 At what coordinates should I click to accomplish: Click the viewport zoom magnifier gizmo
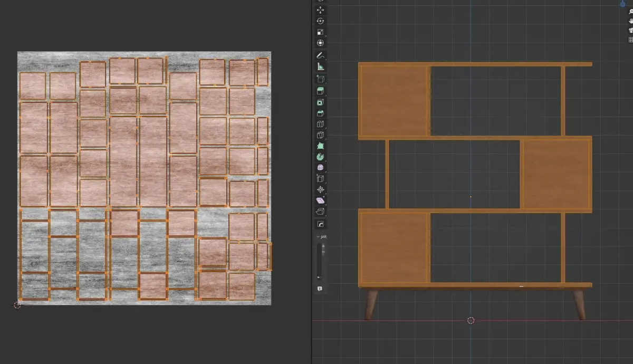click(630, 12)
